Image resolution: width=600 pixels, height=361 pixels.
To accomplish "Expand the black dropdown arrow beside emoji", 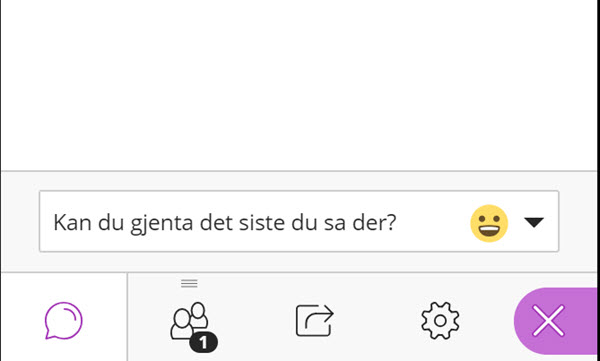I will pyautogui.click(x=534, y=222).
